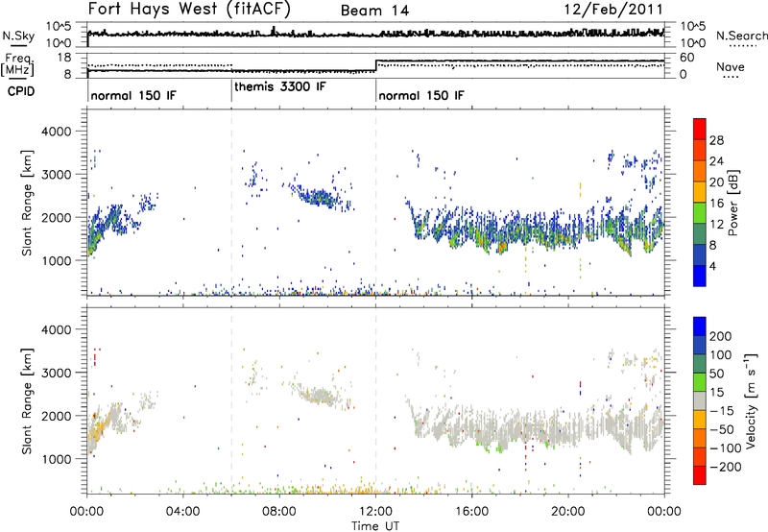Click Slant Range [km] label of power panel
Viewport: 768px width, 532px height.
[27, 203]
